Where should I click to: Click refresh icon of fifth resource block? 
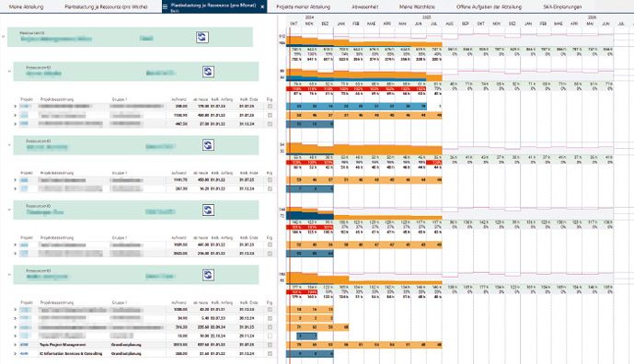208,275
